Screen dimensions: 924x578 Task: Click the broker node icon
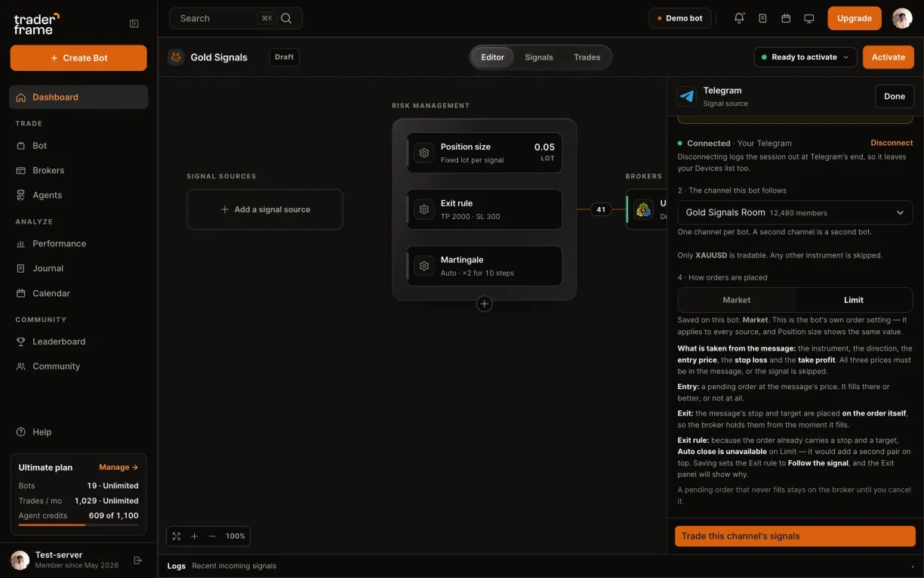tap(644, 209)
